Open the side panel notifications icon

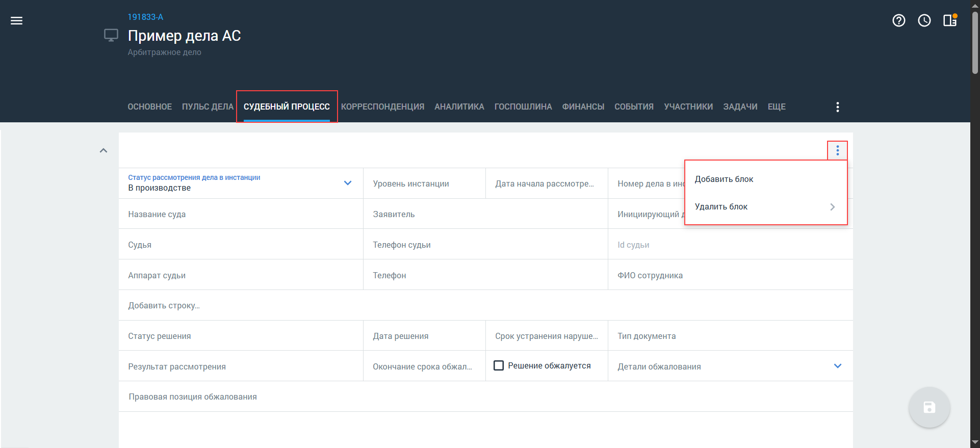(950, 20)
